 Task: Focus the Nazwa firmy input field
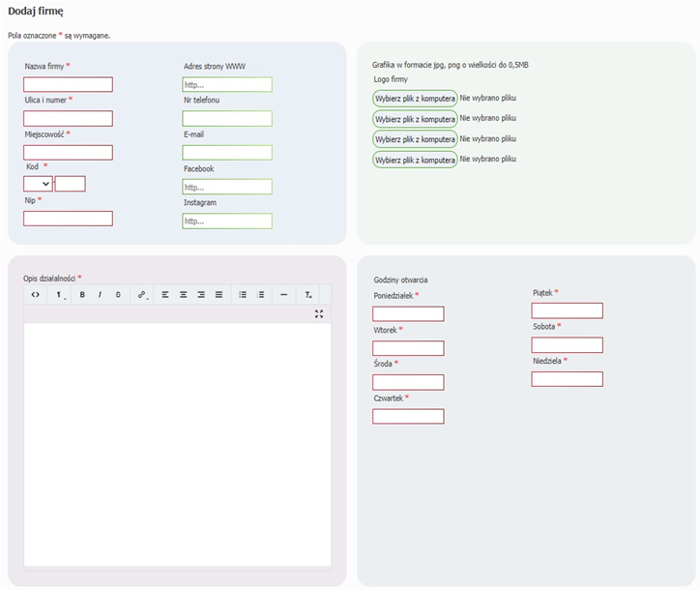68,84
